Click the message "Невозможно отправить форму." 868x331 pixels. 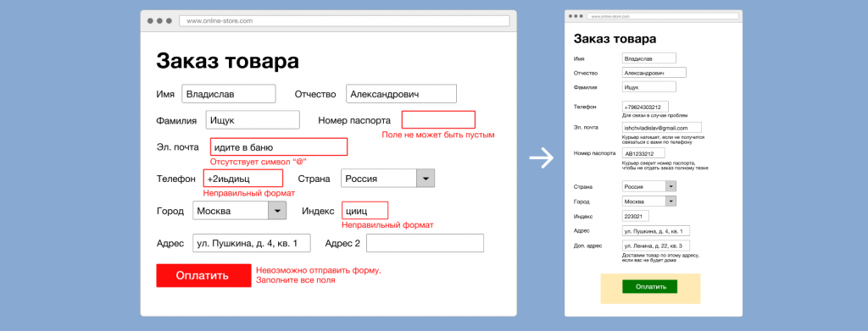pos(319,270)
